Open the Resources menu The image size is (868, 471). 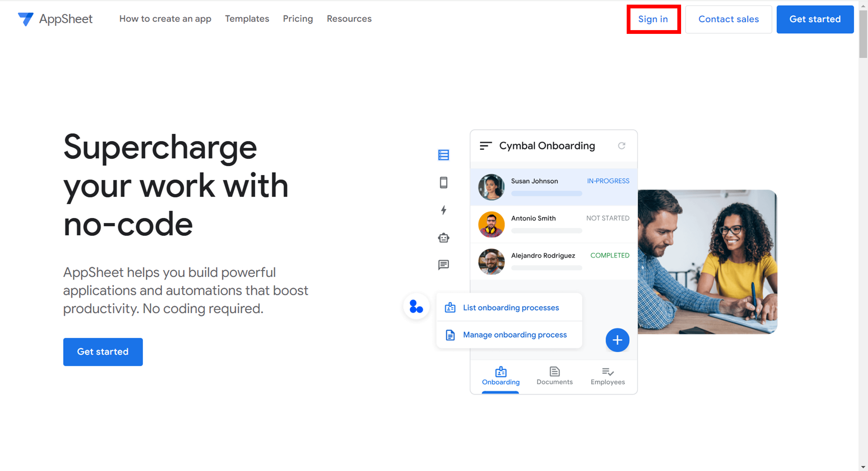[x=349, y=19]
